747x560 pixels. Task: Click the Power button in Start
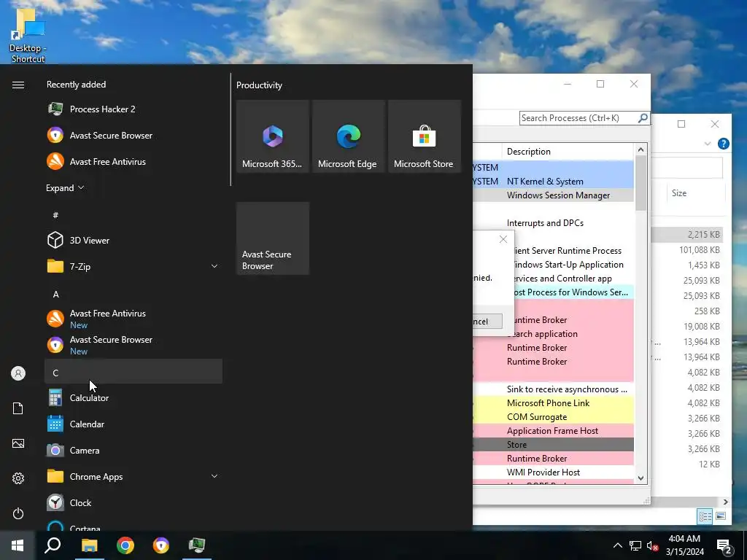coord(18,513)
